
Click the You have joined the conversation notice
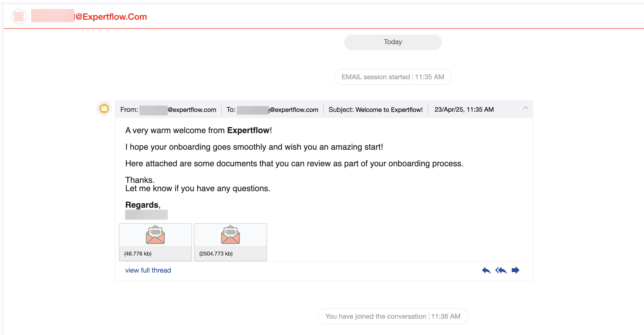tap(392, 316)
